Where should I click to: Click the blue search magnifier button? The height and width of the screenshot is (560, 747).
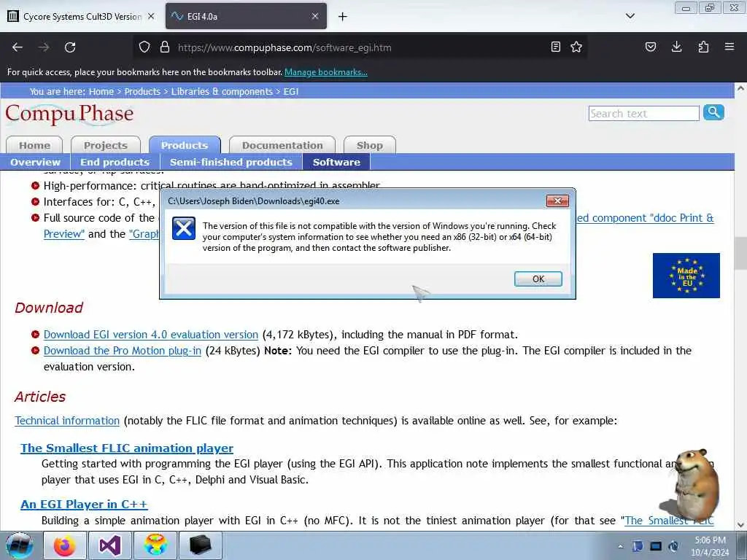[713, 113]
